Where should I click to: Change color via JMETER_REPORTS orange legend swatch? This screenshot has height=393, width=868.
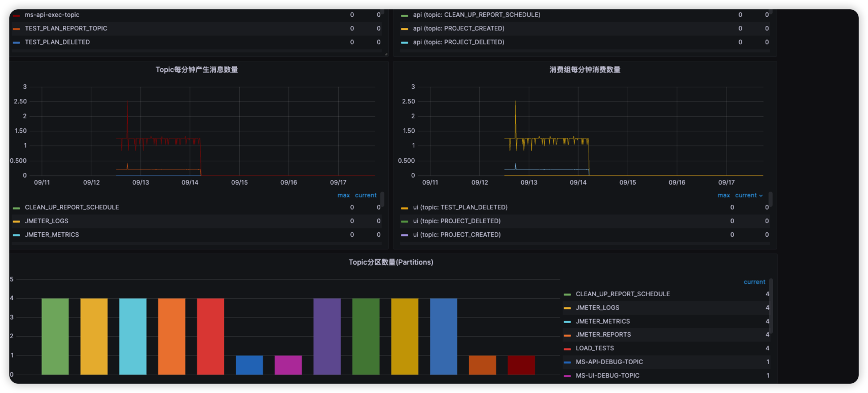click(567, 335)
